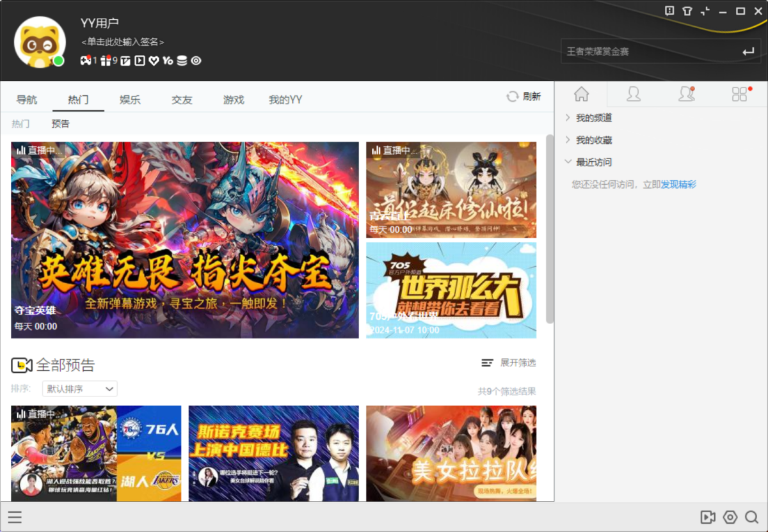Open the gift center icon showing 9 badge

coord(106,61)
